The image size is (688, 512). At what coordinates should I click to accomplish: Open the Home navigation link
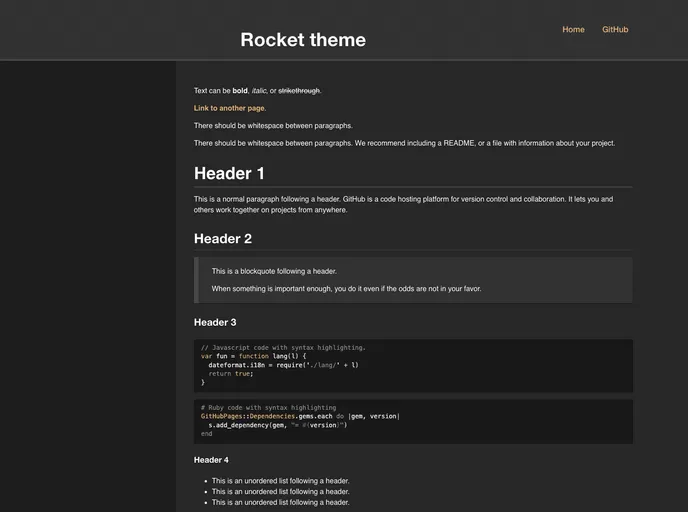pos(573,30)
